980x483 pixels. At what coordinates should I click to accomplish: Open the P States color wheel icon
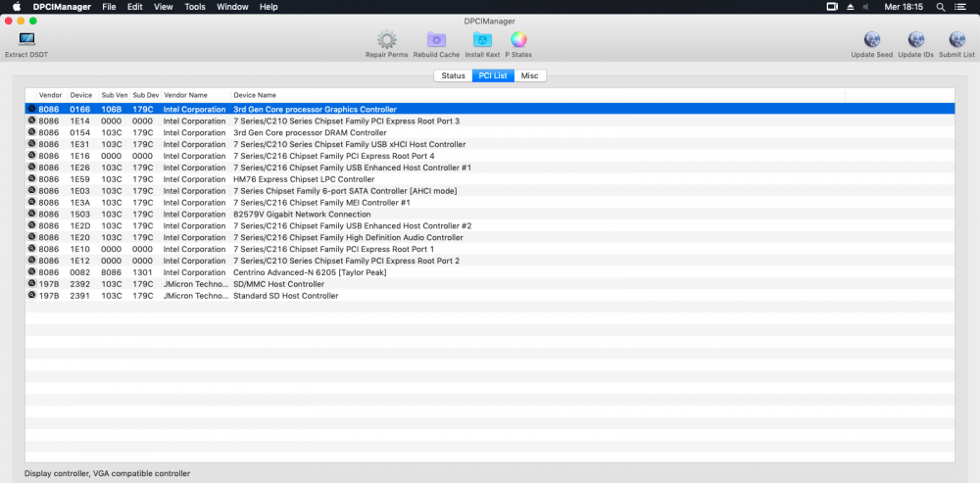(x=518, y=40)
